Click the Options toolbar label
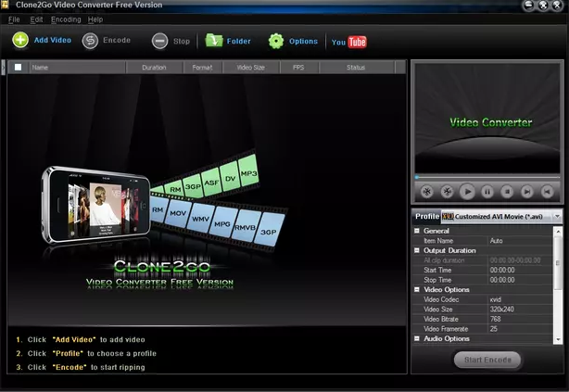The width and height of the screenshot is (569, 392). tap(303, 42)
